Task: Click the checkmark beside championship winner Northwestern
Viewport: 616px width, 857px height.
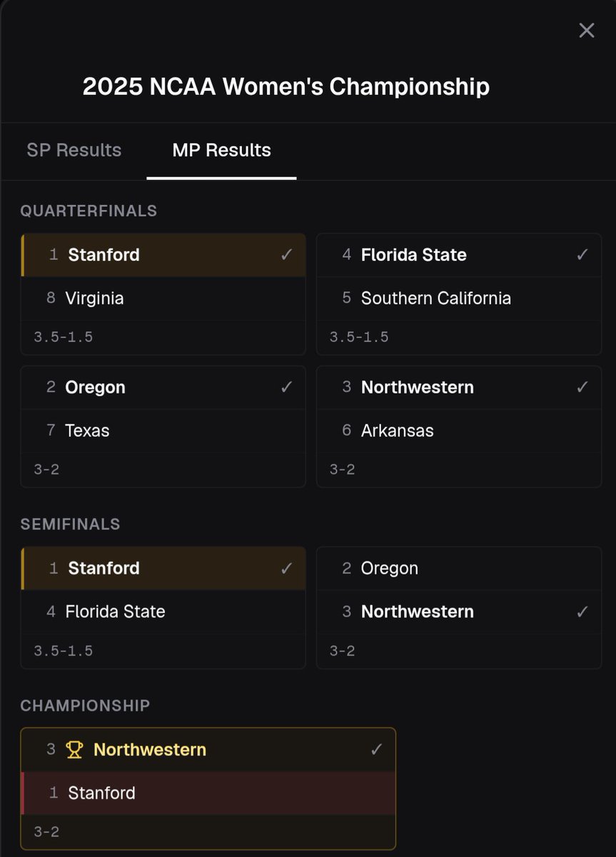Action: [x=377, y=750]
